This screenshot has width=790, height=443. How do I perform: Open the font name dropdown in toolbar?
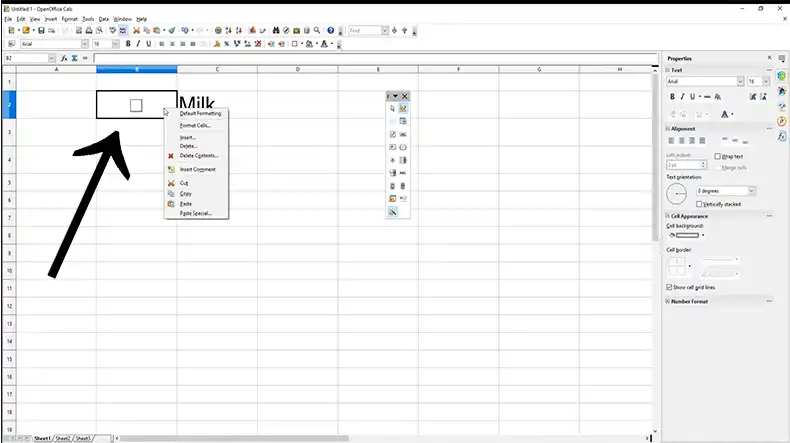point(85,44)
